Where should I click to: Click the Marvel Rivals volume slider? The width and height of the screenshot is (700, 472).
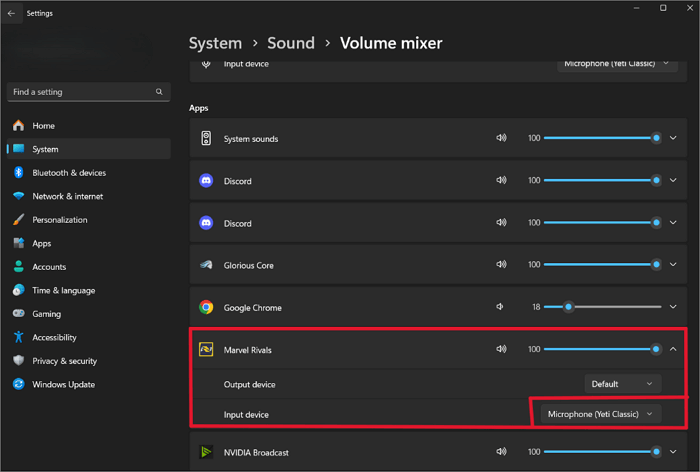(x=602, y=349)
